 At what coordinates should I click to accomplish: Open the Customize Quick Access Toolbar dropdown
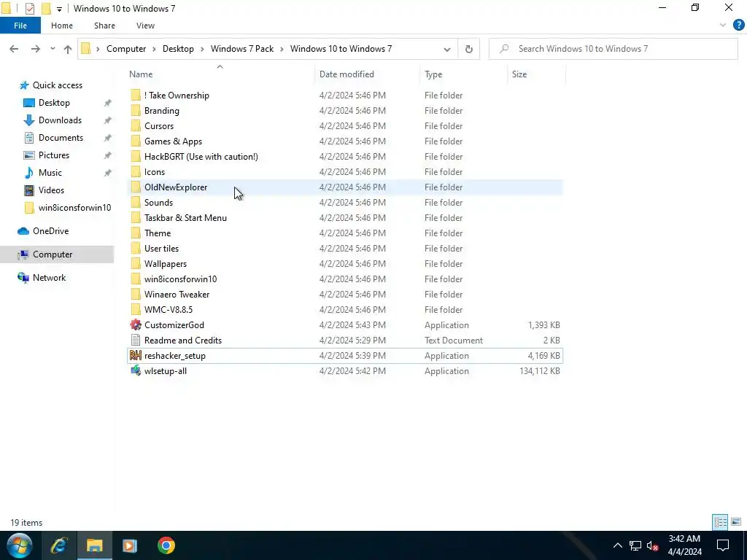pyautogui.click(x=59, y=9)
